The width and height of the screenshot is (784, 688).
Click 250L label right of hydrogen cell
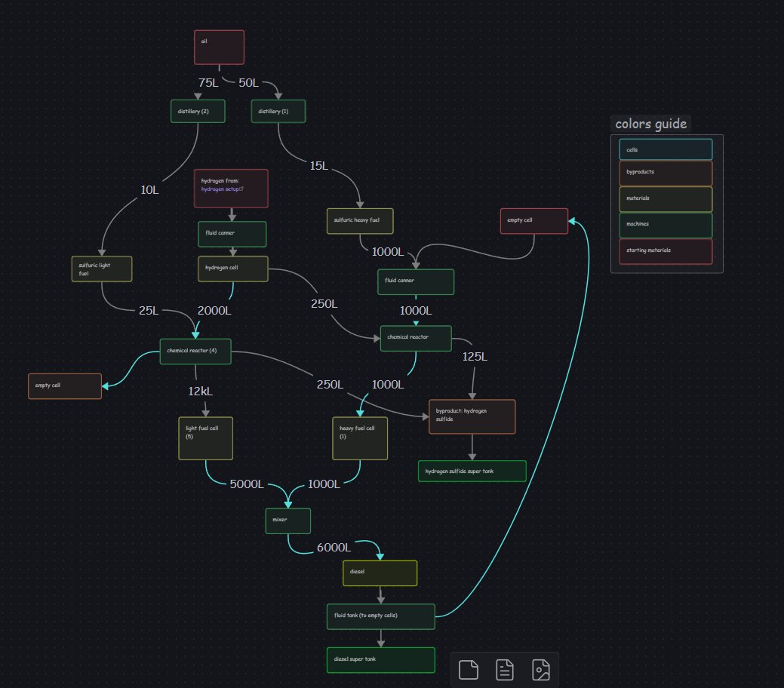click(x=324, y=303)
